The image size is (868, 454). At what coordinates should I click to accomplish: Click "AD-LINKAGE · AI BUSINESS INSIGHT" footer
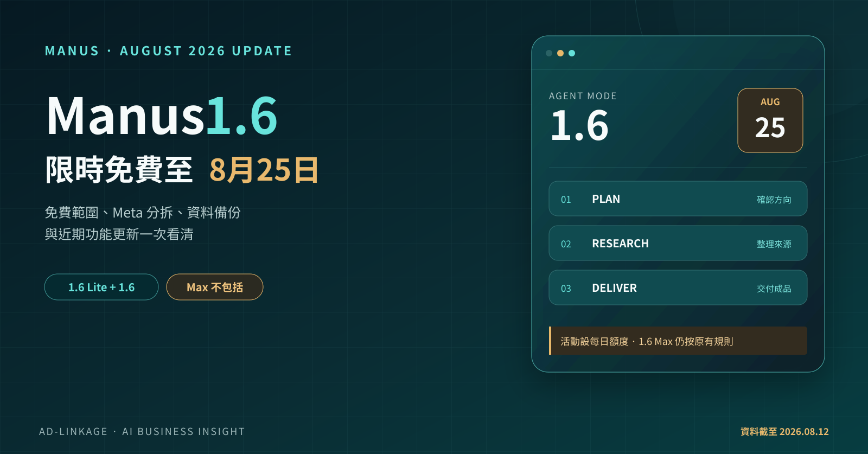(142, 432)
